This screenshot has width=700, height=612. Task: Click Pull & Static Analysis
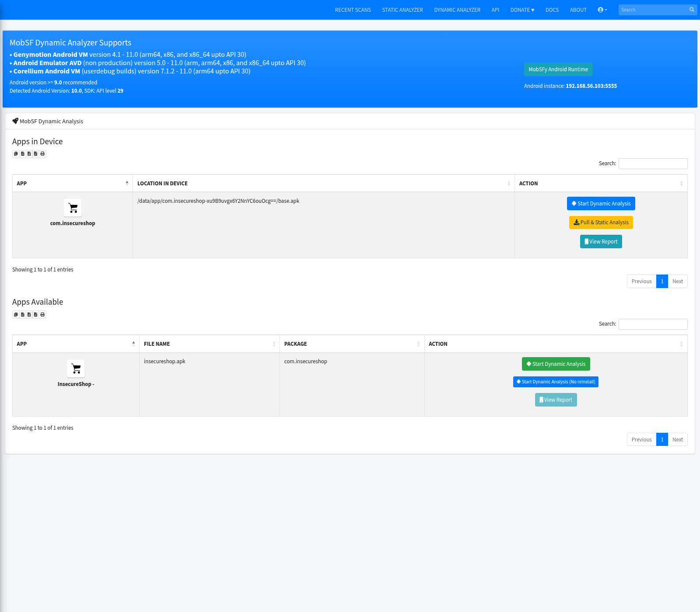[601, 223]
